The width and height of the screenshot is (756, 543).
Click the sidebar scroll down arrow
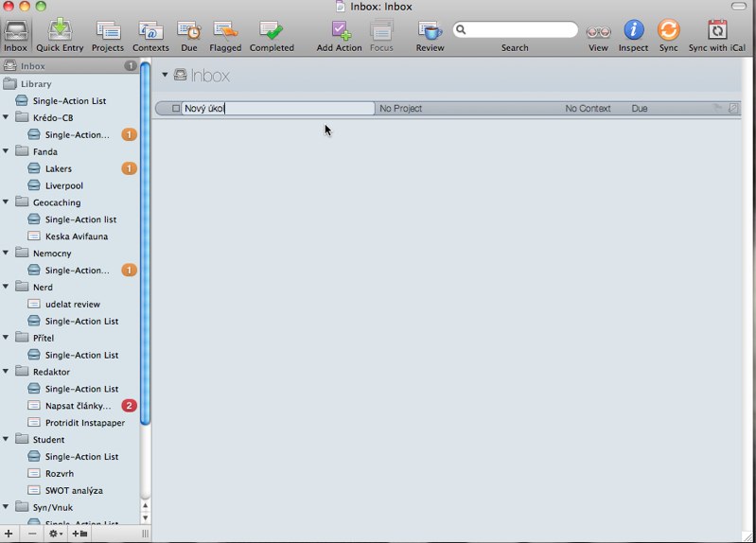tap(145, 518)
